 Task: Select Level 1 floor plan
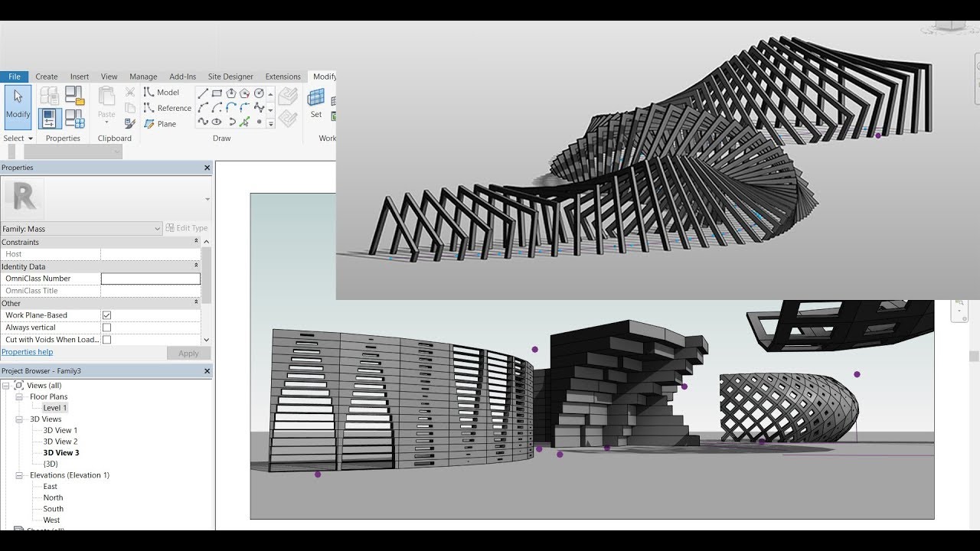click(x=54, y=408)
